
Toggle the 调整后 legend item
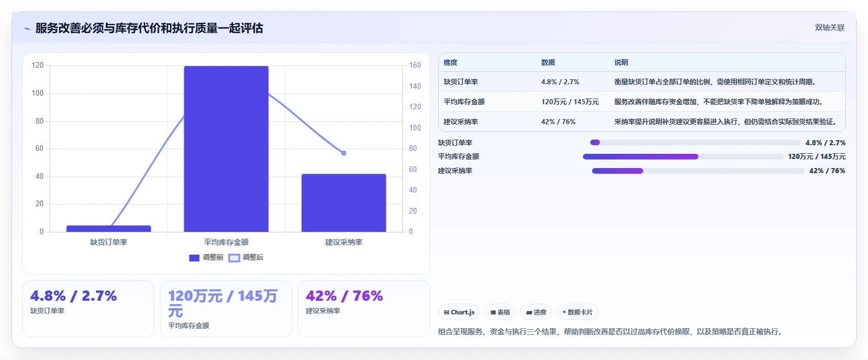(246, 257)
